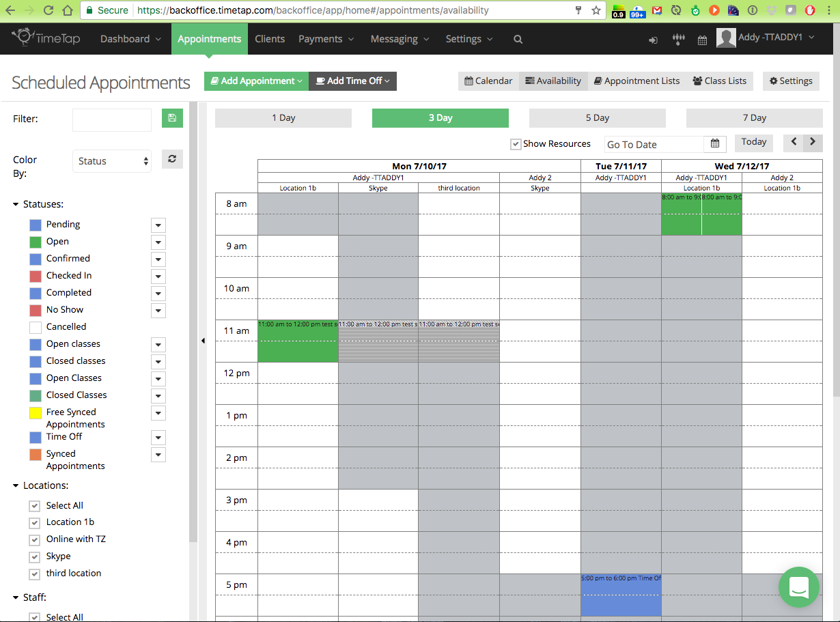Click the Today button

pyautogui.click(x=753, y=142)
